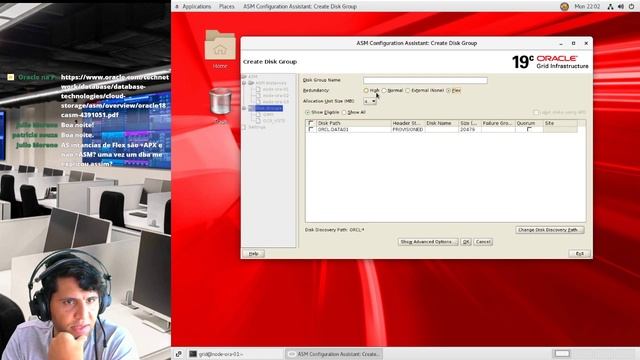Click the workspace switcher box in bottom panel
The width and height of the screenshot is (640, 360).
(562, 353)
